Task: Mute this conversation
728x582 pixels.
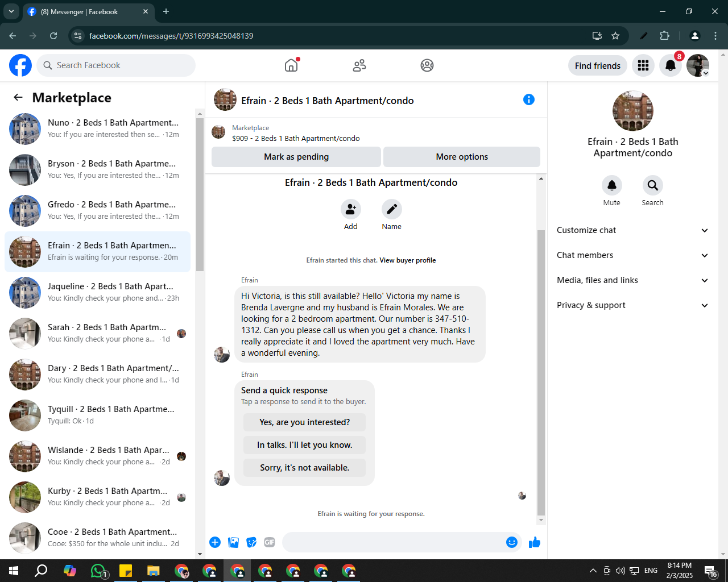Action: click(x=612, y=185)
